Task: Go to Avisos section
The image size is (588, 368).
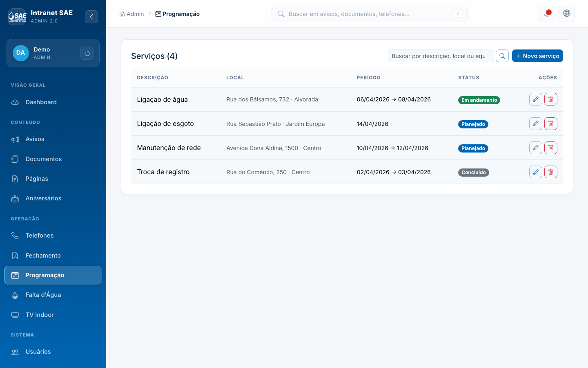Action: click(53, 139)
